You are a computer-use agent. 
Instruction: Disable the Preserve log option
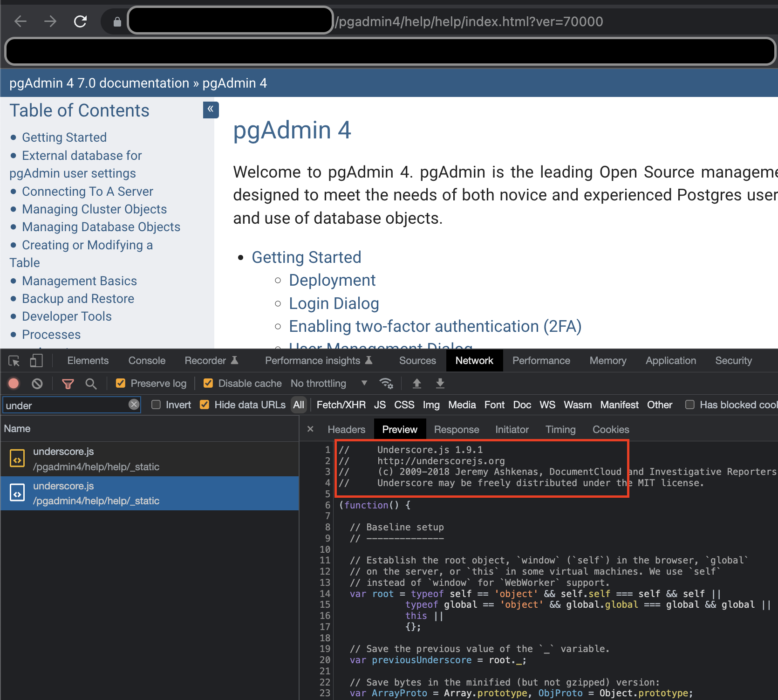tap(121, 383)
